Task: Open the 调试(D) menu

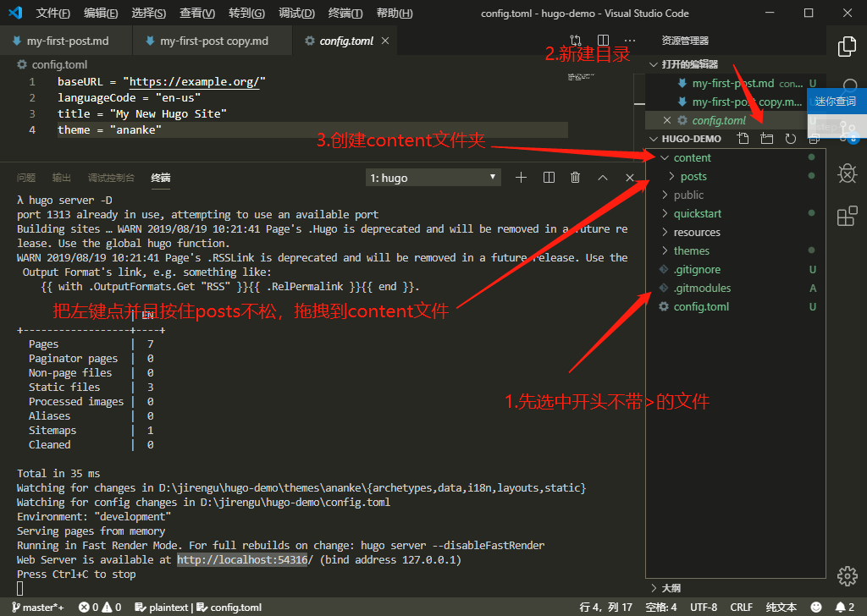Action: 297,13
